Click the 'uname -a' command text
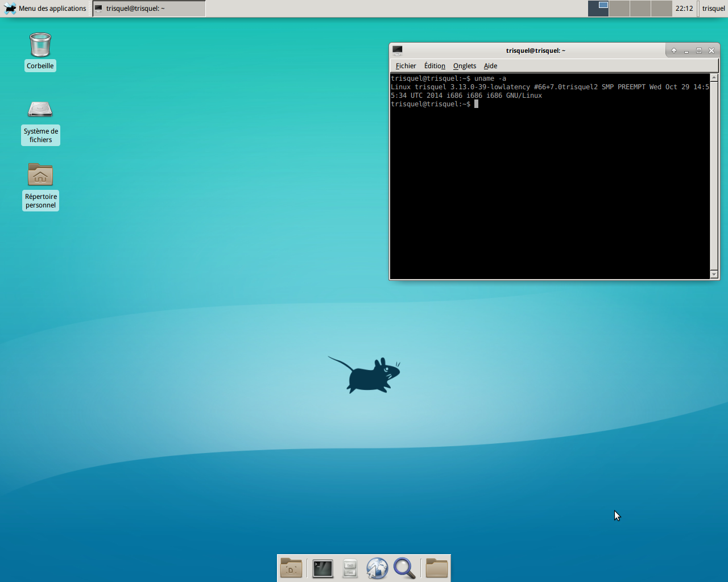The height and width of the screenshot is (582, 728). click(490, 78)
